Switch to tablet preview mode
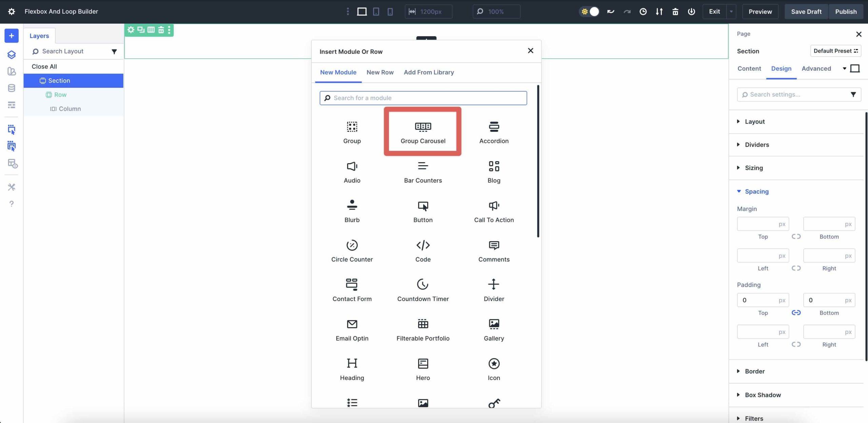This screenshot has width=868, height=423. pyautogui.click(x=376, y=11)
